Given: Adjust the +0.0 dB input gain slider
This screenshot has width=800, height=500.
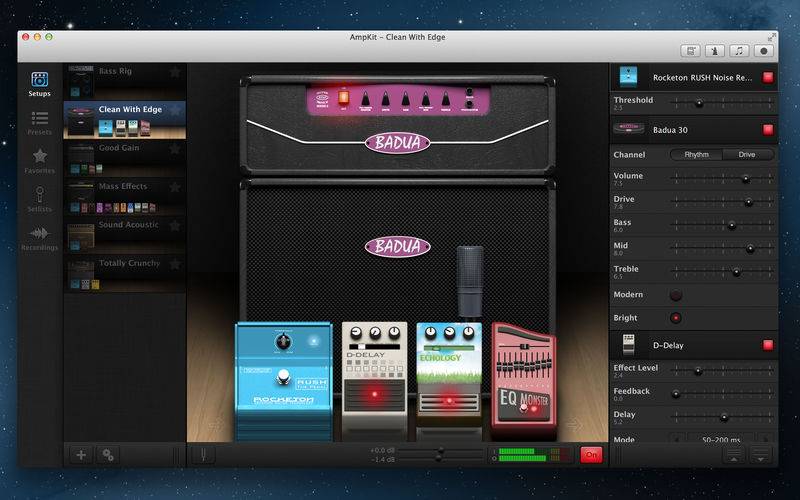Looking at the screenshot, I should [440, 451].
